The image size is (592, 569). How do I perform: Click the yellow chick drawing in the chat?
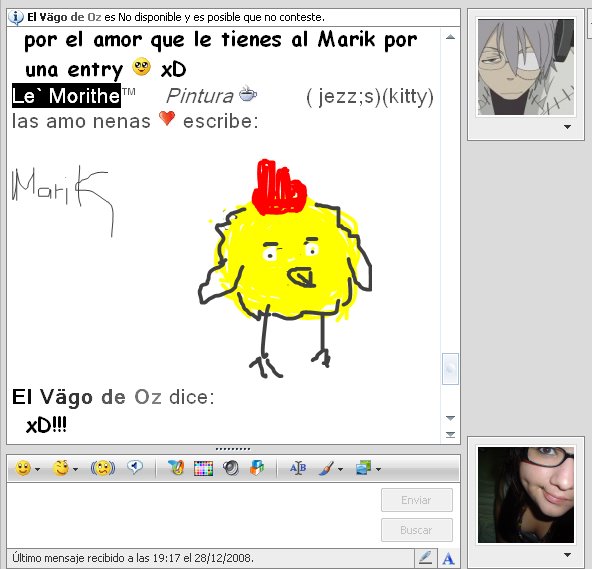tap(285, 268)
